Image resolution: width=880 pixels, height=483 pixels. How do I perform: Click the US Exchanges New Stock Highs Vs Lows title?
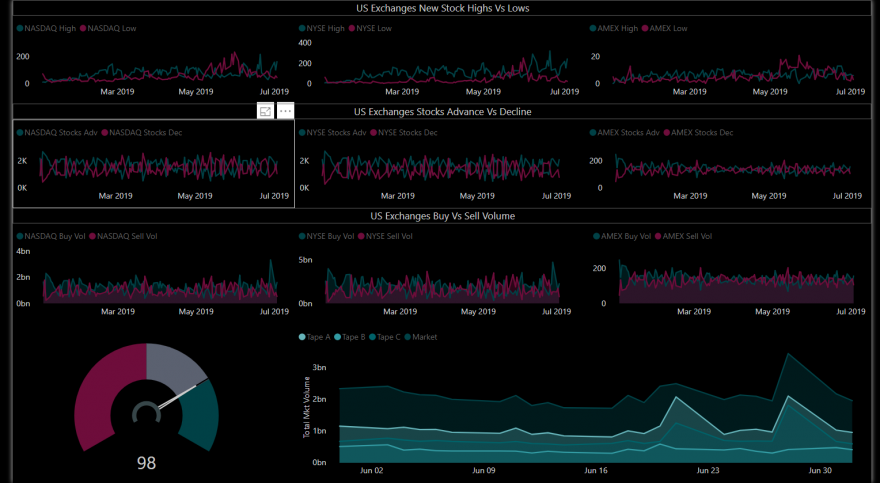[442, 8]
